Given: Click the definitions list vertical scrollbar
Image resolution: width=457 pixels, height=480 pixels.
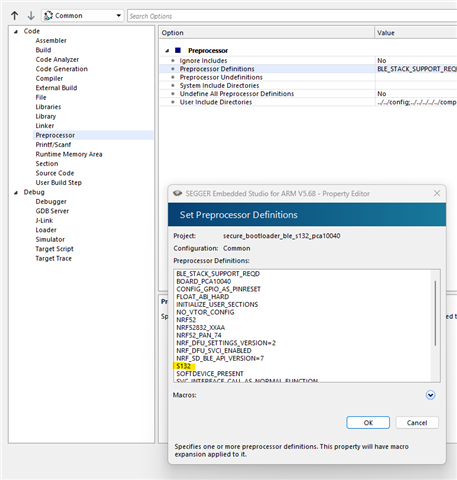Looking at the screenshot, I should coord(435,313).
